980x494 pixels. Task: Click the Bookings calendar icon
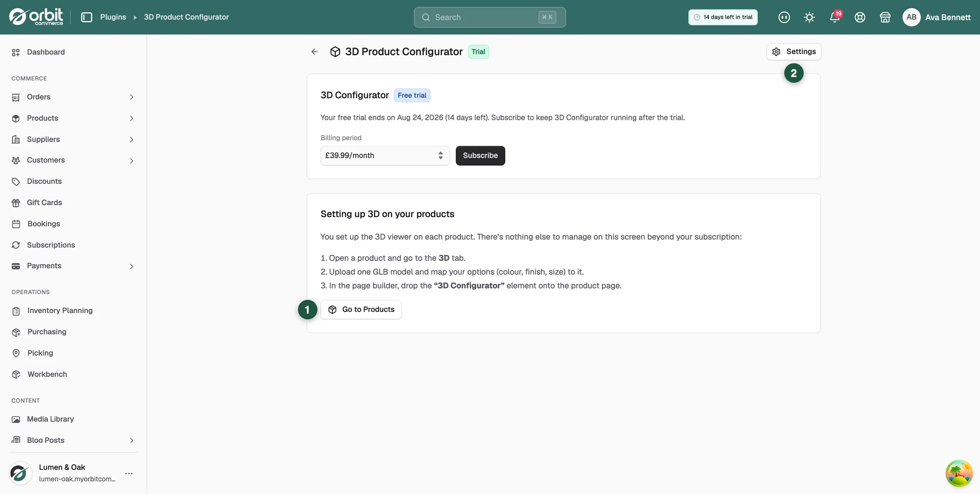[16, 224]
